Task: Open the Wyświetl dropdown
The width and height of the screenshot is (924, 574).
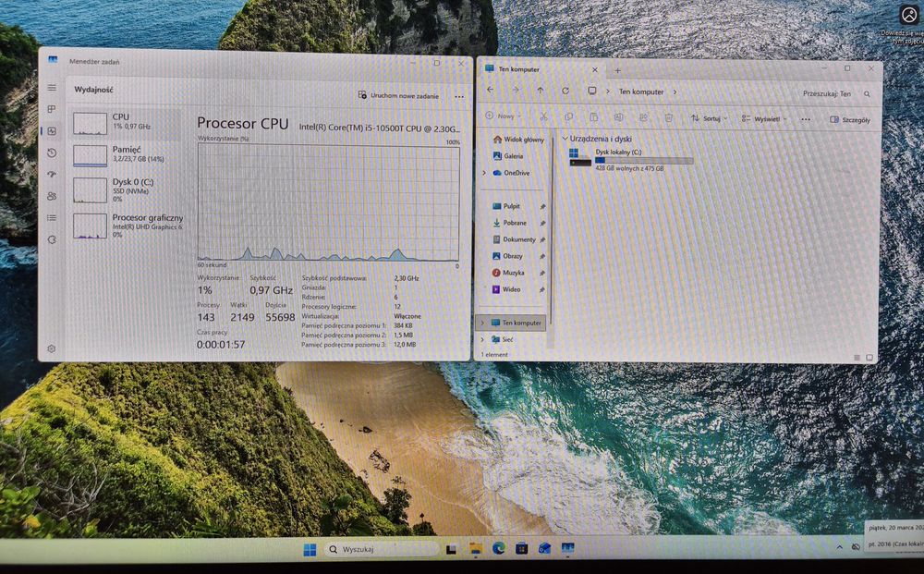Action: tap(764, 119)
